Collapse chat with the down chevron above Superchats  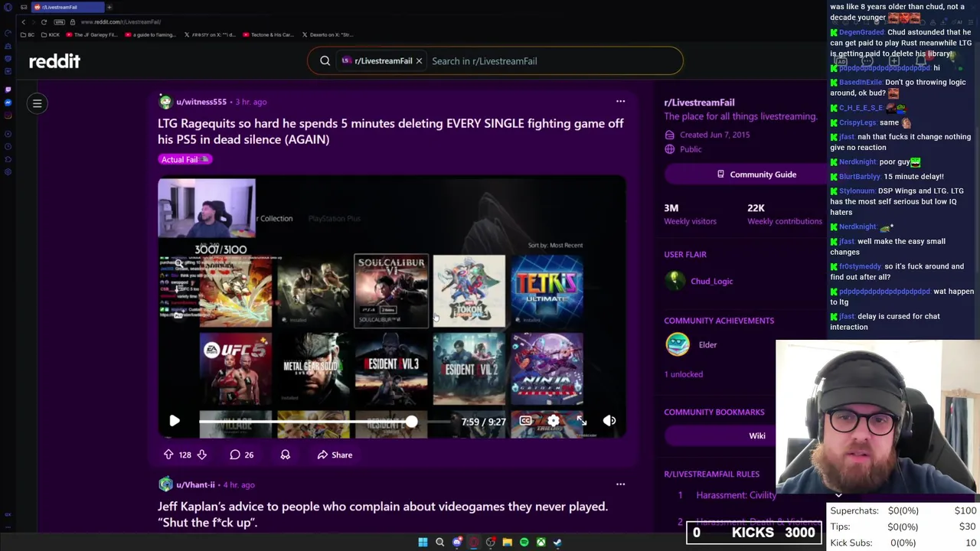(838, 495)
